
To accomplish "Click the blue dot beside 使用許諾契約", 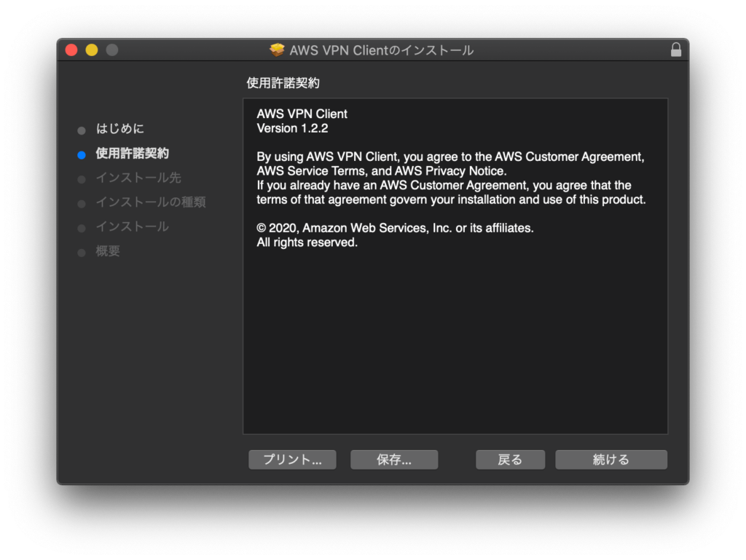I will [82, 154].
